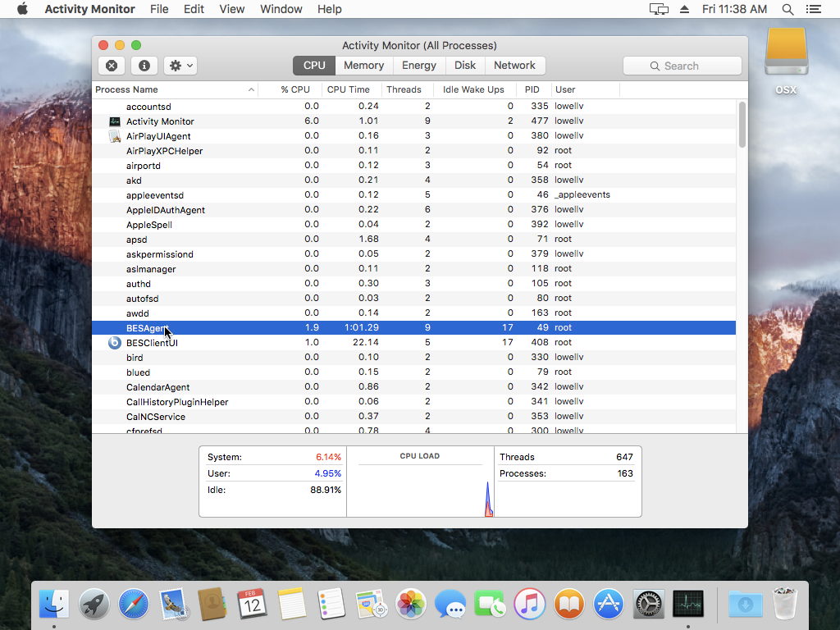Open Launchpad from the Dock
The width and height of the screenshot is (840, 630).
click(94, 604)
